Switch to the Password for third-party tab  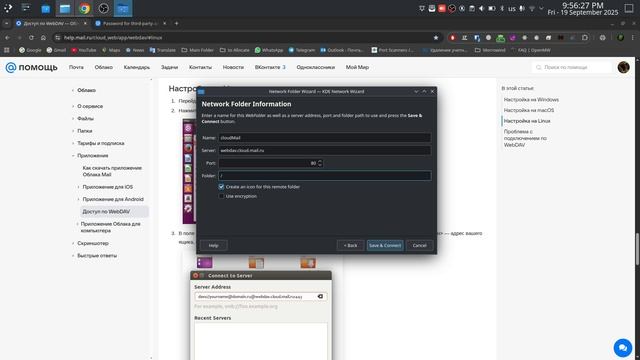tap(130, 23)
